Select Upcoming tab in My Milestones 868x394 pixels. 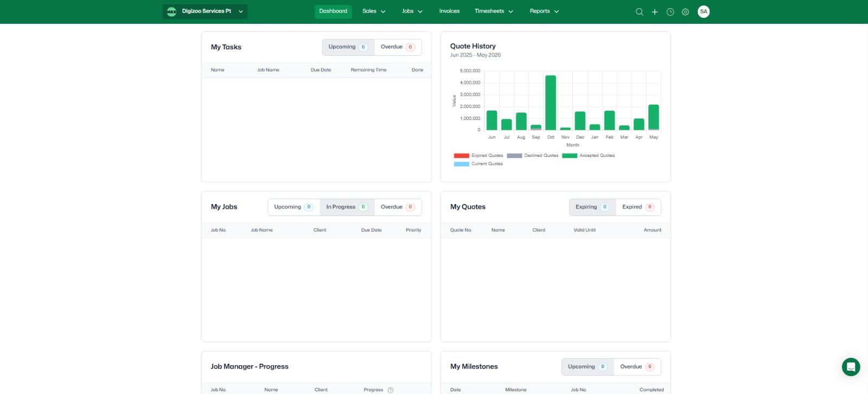coord(588,367)
